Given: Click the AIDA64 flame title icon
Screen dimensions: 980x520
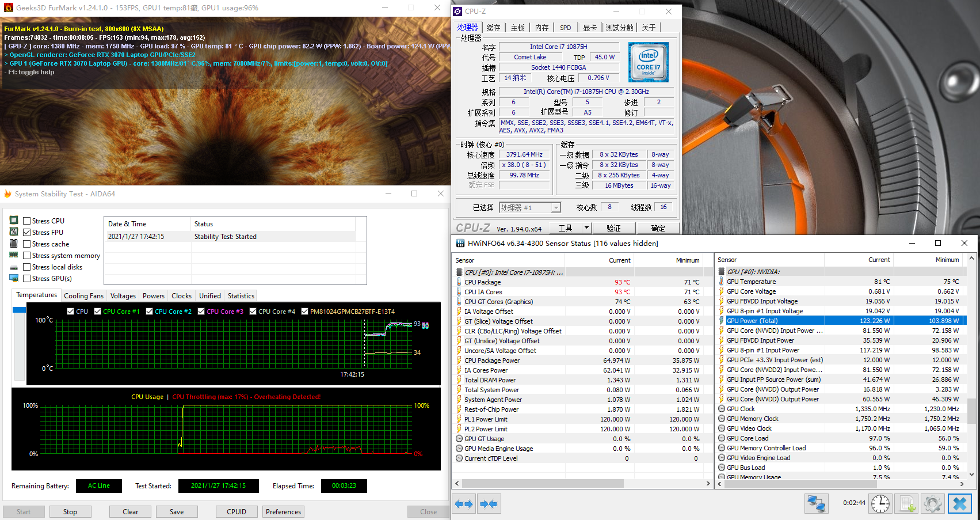Looking at the screenshot, I should click(7, 193).
